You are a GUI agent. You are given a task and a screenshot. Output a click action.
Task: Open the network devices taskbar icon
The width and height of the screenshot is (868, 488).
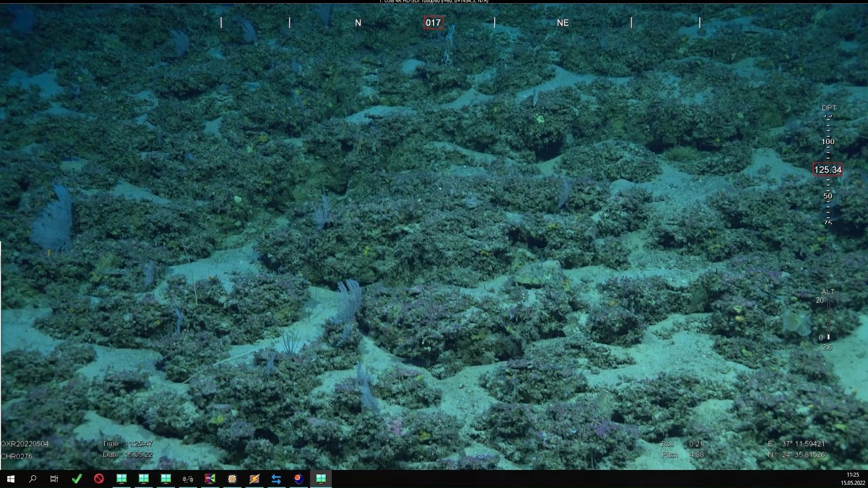[x=188, y=479]
